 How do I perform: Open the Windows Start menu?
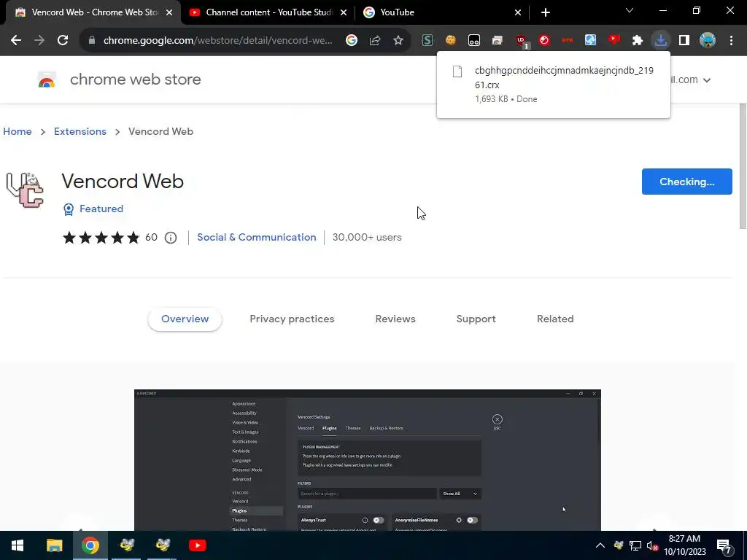18,545
